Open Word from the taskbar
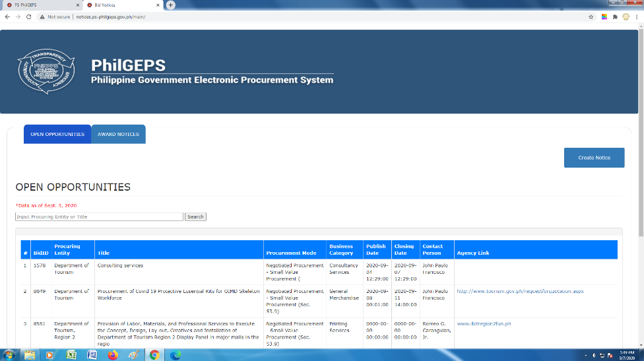The image size is (644, 361). (92, 355)
